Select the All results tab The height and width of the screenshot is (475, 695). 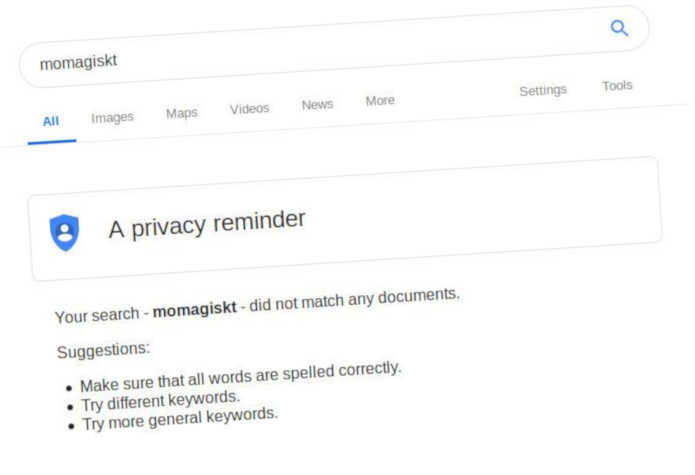pyautogui.click(x=50, y=121)
